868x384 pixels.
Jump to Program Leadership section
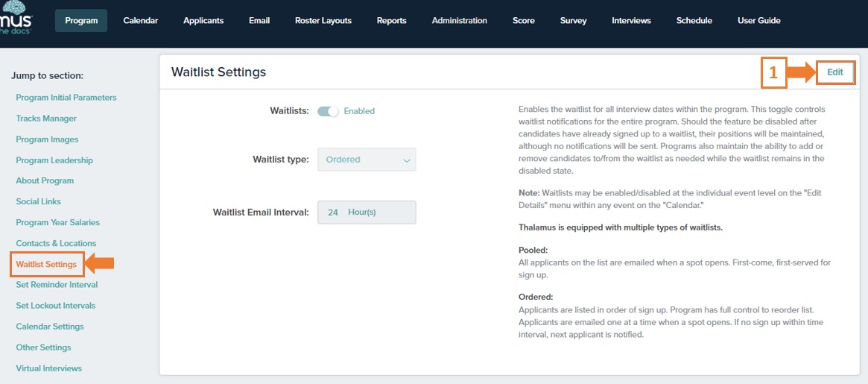(x=54, y=160)
